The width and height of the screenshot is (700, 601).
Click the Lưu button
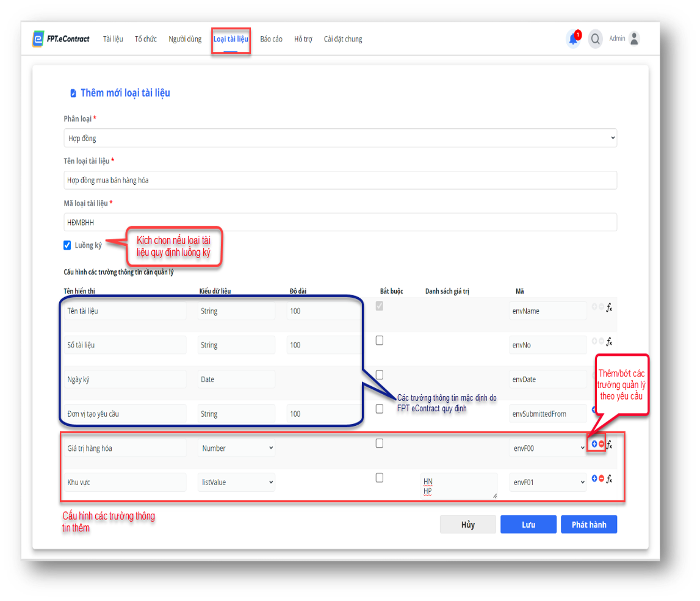coord(529,524)
